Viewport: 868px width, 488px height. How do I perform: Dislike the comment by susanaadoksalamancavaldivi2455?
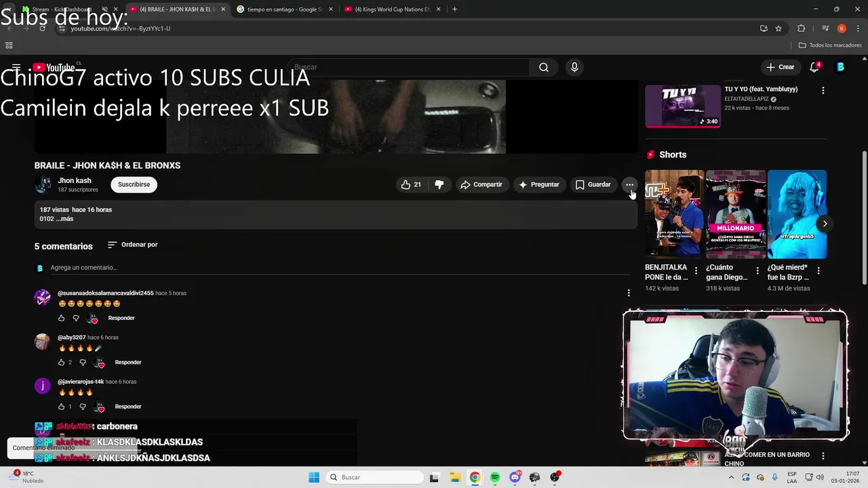76,318
